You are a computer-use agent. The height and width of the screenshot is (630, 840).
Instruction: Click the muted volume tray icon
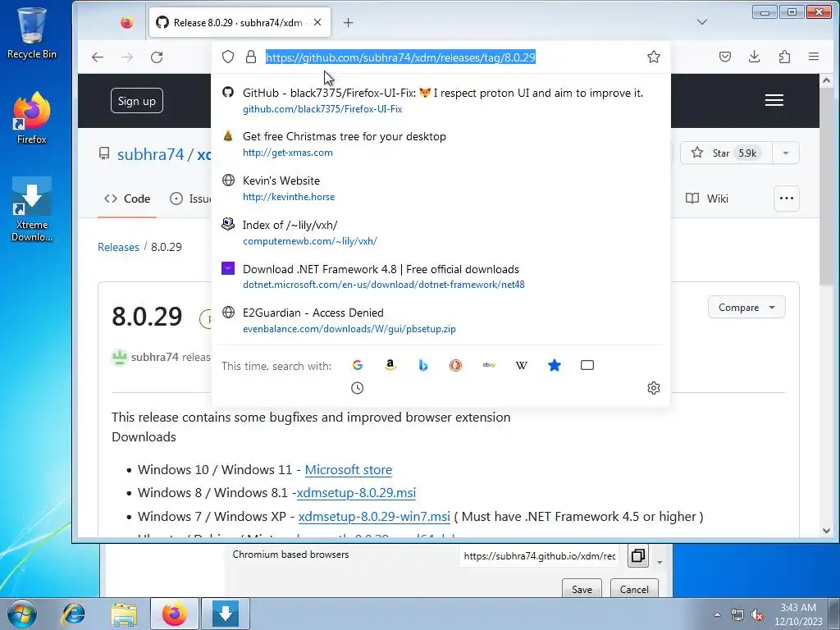click(757, 615)
